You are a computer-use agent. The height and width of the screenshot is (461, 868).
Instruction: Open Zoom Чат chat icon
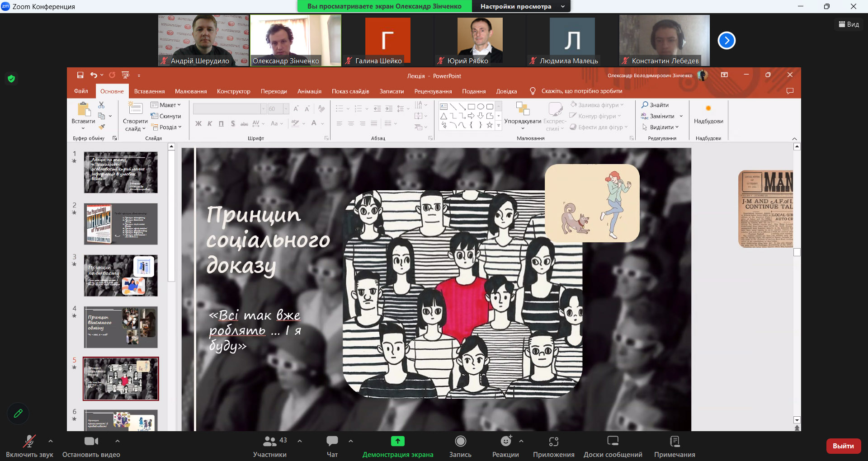point(332,441)
